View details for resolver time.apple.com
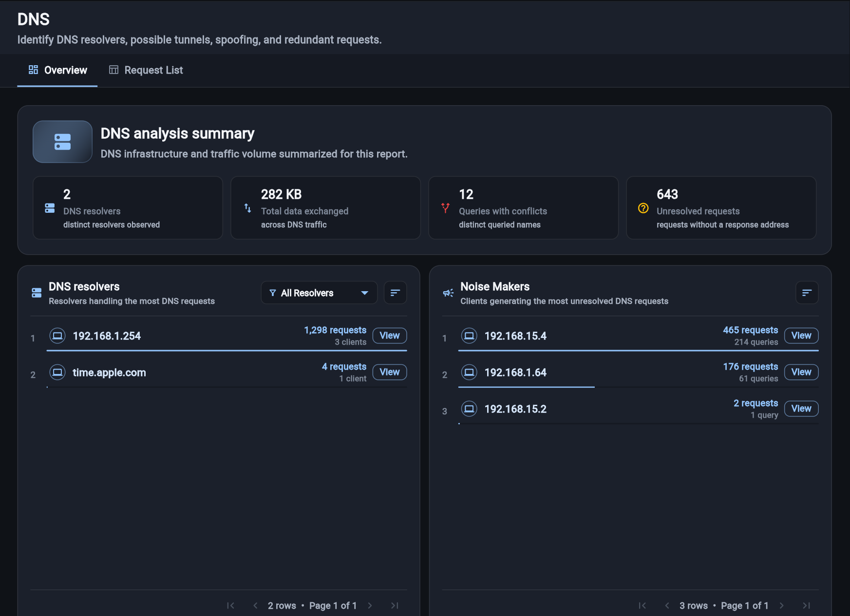850x616 pixels. [390, 372]
